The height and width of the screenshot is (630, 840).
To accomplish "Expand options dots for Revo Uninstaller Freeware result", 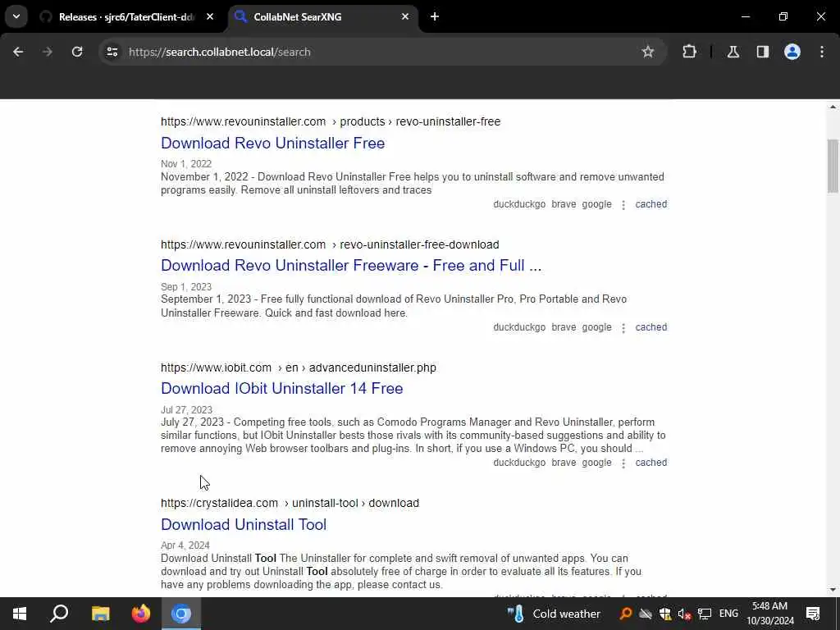I will (623, 328).
